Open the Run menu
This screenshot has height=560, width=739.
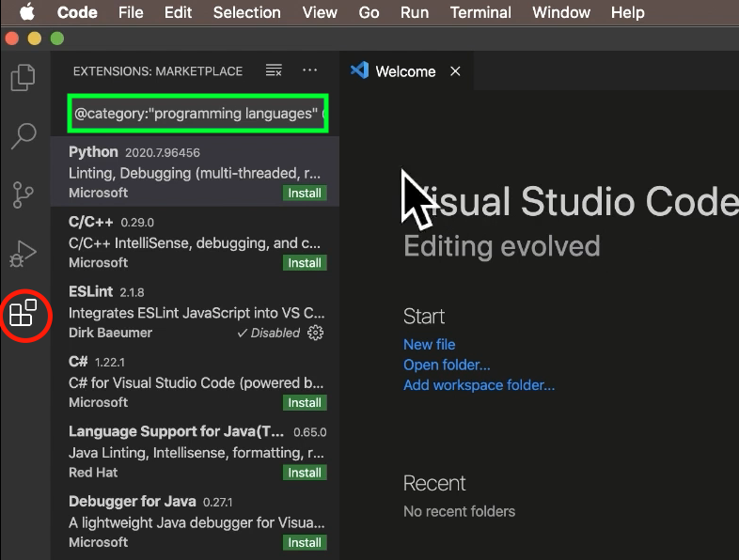point(415,12)
